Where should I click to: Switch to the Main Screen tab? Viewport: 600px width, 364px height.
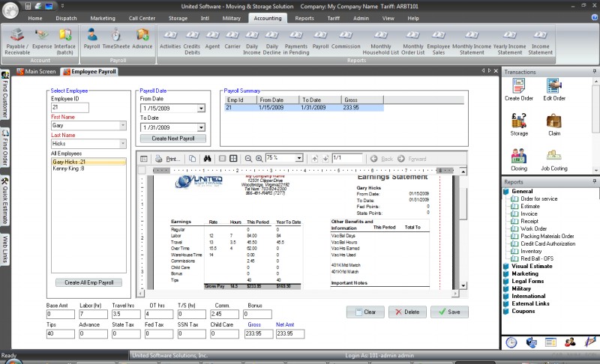(36, 71)
